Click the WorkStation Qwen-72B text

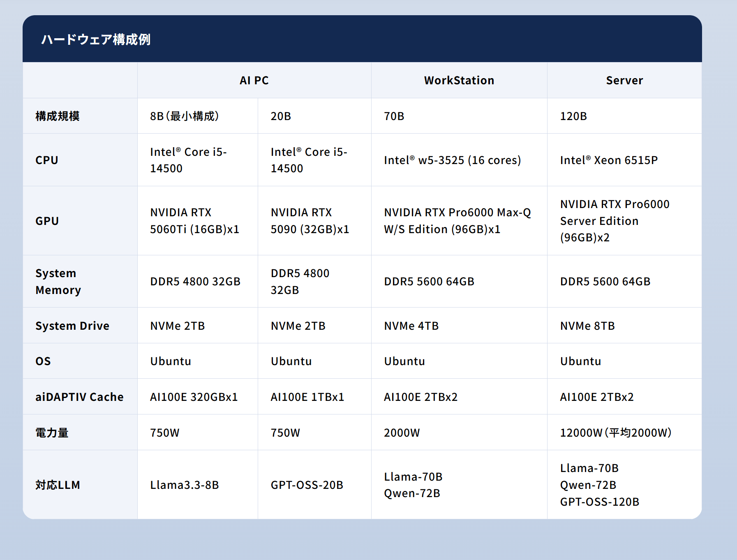click(x=412, y=493)
